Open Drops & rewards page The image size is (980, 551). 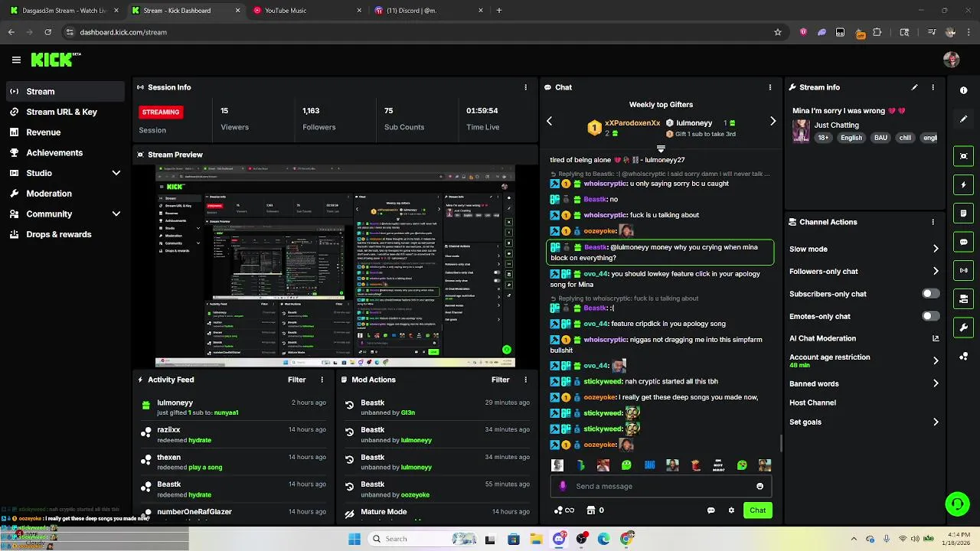coord(65,234)
